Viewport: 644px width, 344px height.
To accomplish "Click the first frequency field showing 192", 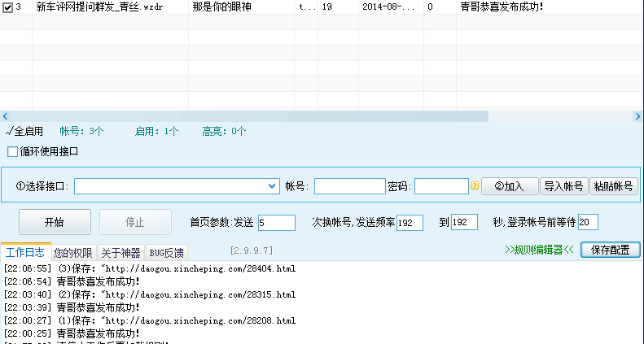I will click(410, 223).
